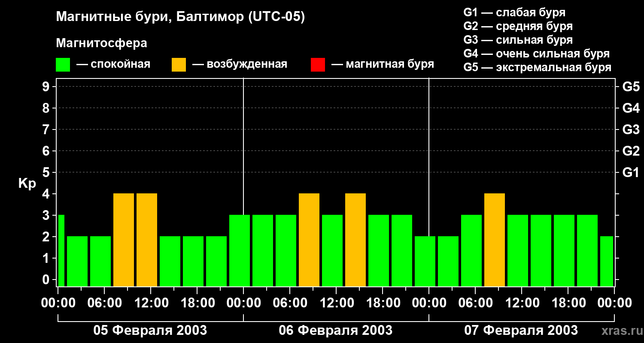The height and width of the screenshot is (343, 644).
Task: Click the "Kp" axis title
Action: (27, 184)
